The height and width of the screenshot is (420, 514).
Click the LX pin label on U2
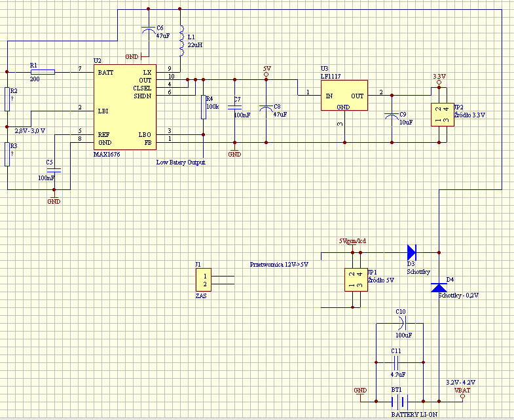point(147,73)
